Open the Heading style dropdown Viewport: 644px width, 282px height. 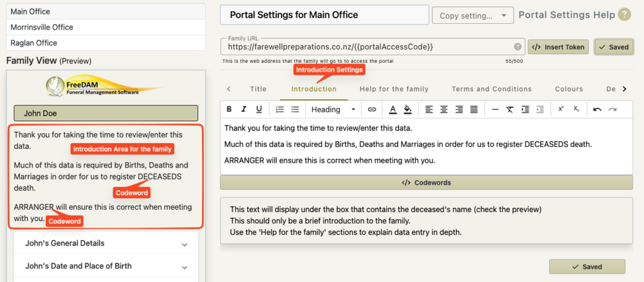[x=333, y=109]
